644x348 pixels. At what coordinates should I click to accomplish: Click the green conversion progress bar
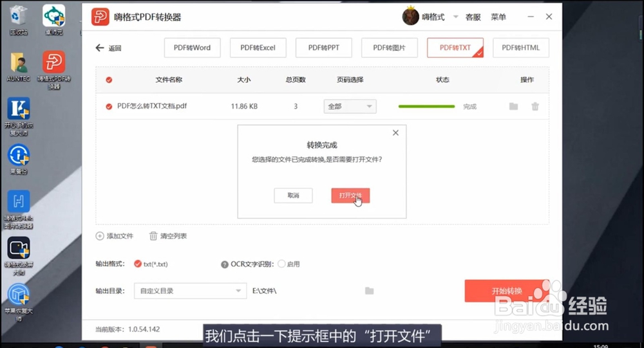(x=426, y=106)
